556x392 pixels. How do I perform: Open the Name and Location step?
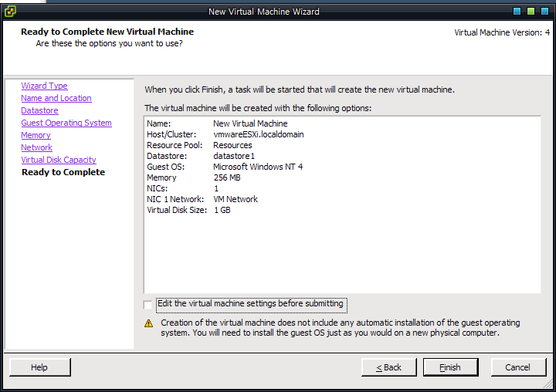tap(56, 98)
